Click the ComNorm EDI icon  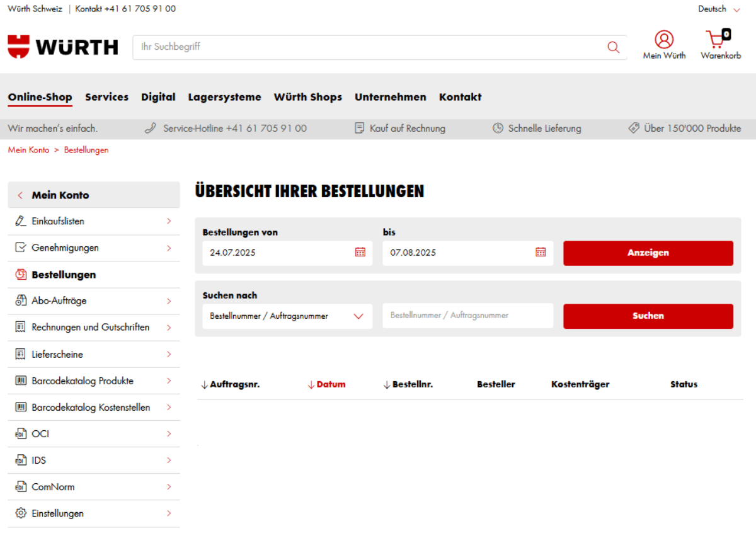tap(20, 487)
